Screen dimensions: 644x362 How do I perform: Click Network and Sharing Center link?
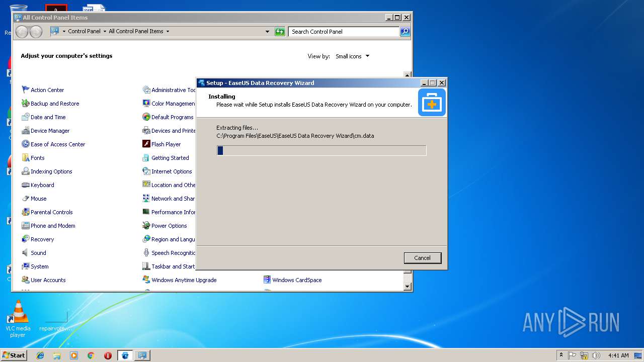173,199
